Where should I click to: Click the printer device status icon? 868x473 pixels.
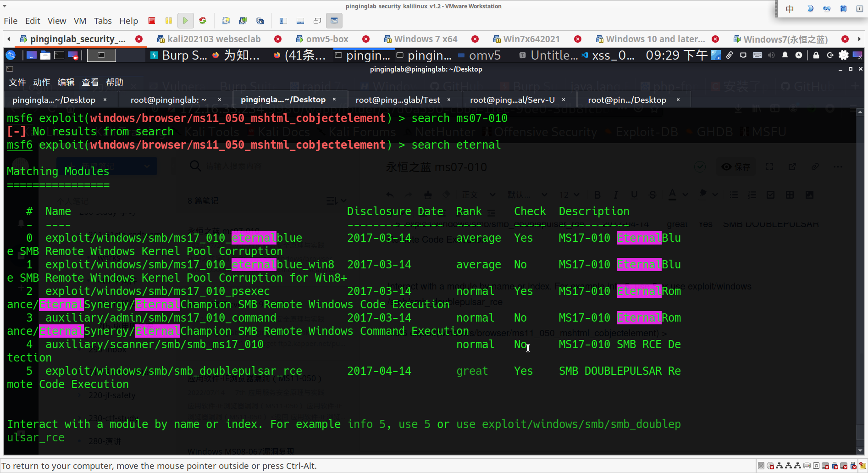[x=807, y=466]
